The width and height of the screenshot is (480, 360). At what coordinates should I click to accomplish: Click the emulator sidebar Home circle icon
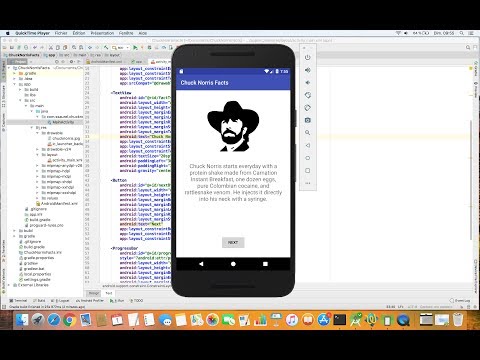(308, 158)
